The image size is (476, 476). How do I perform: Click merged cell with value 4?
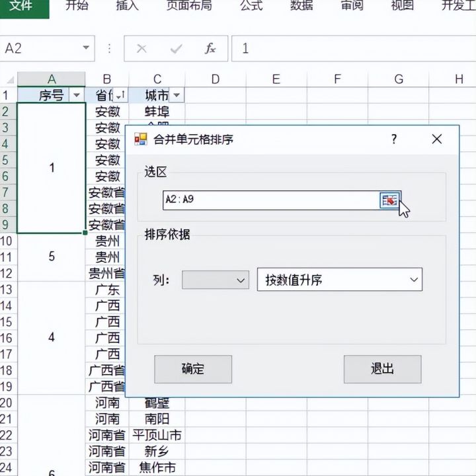[x=52, y=338]
